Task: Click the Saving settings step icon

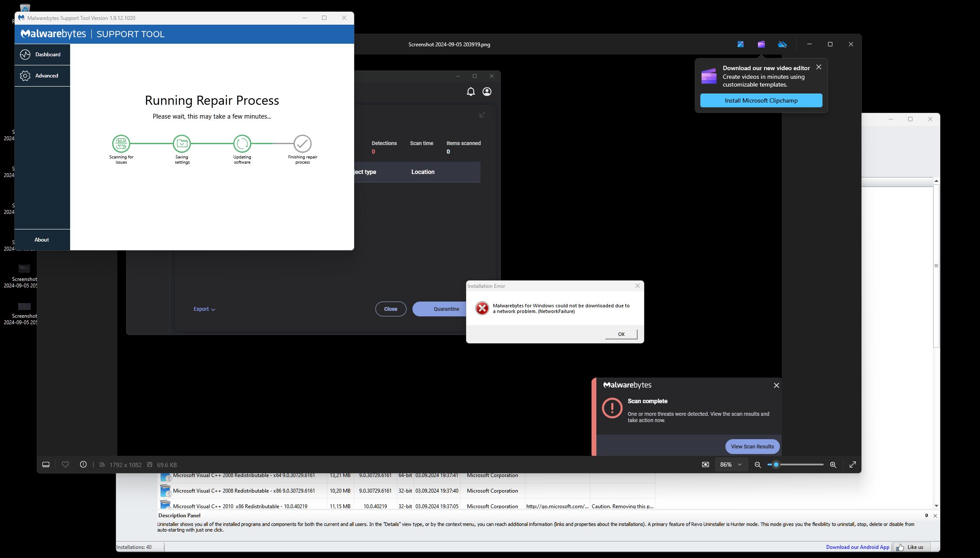Action: 182,143
